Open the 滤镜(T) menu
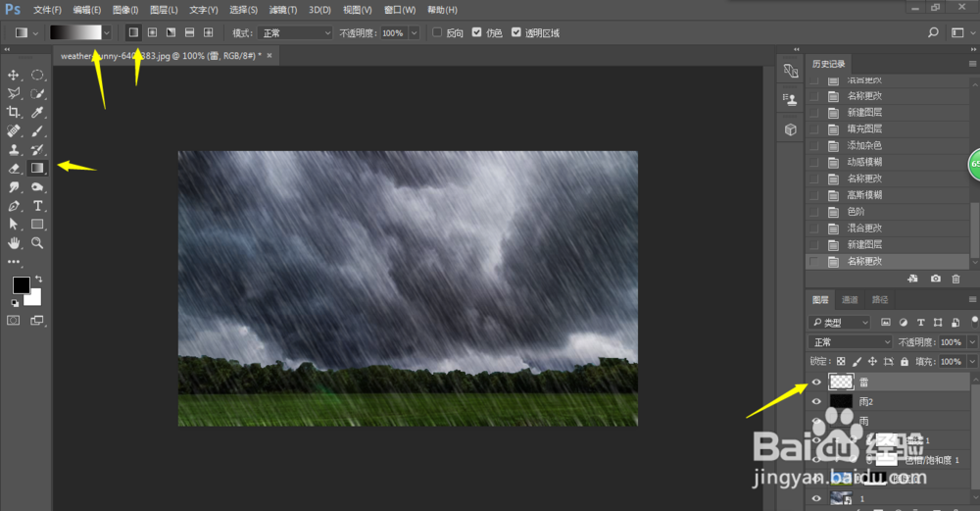 283,10
